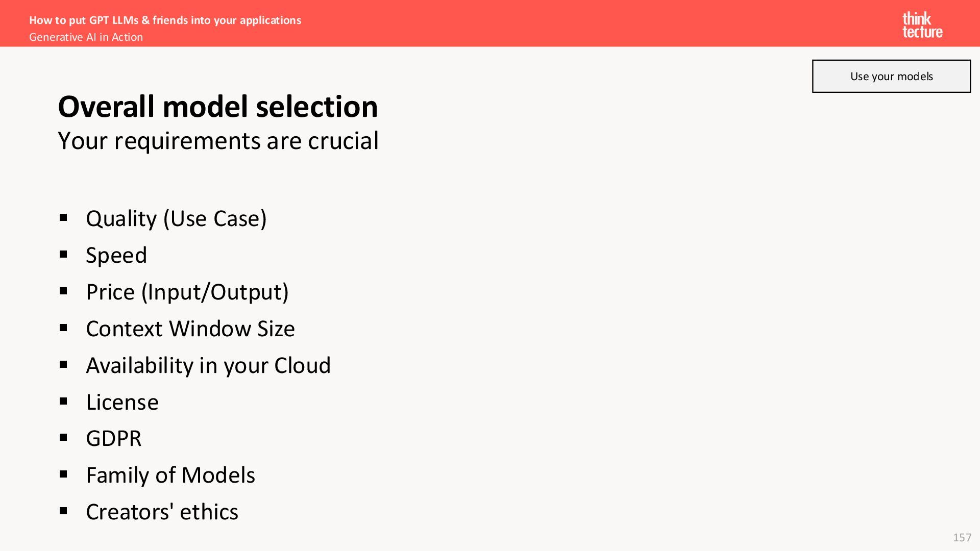
Task: Click the 'Generative AI in Action' subtitle
Action: pyautogui.click(x=86, y=37)
